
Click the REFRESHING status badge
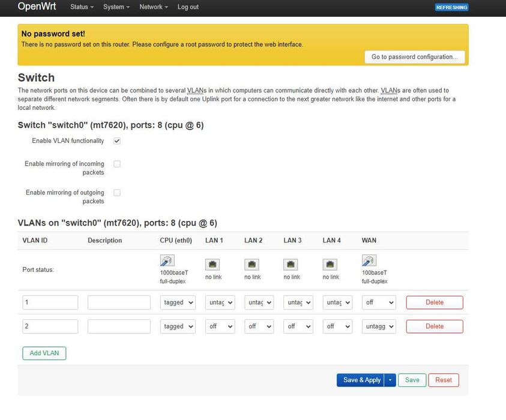pyautogui.click(x=451, y=7)
